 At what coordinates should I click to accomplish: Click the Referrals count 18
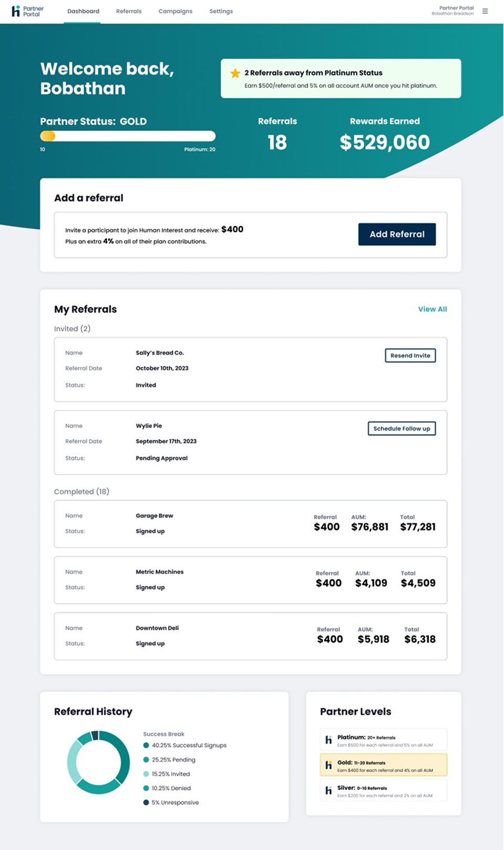coord(277,142)
